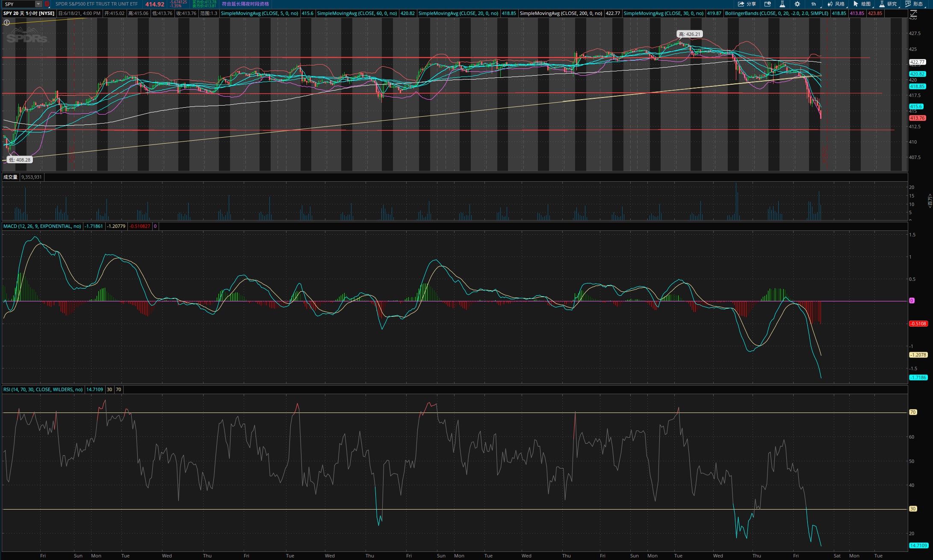Click SimpleMovingAvg (CLOSE, 60, 0, no) label

pyautogui.click(x=357, y=13)
